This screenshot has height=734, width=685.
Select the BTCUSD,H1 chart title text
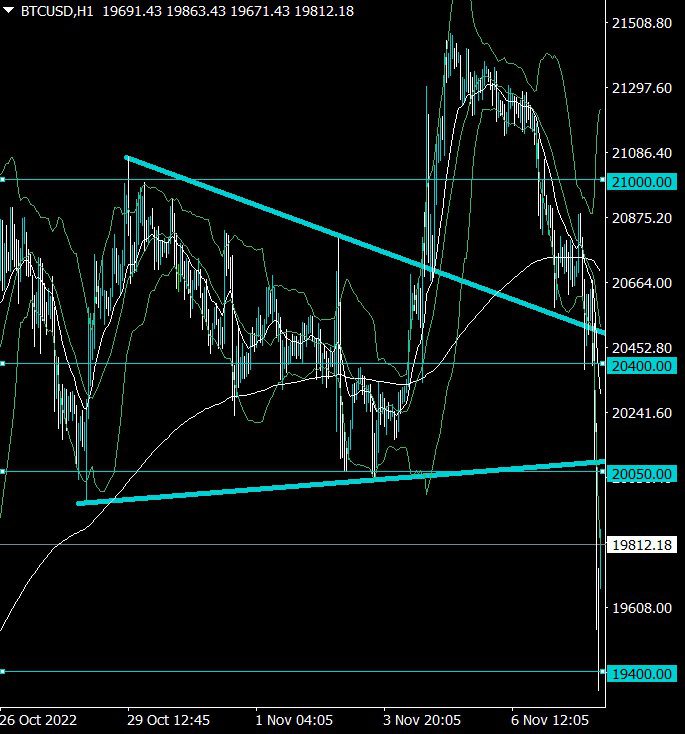57,11
